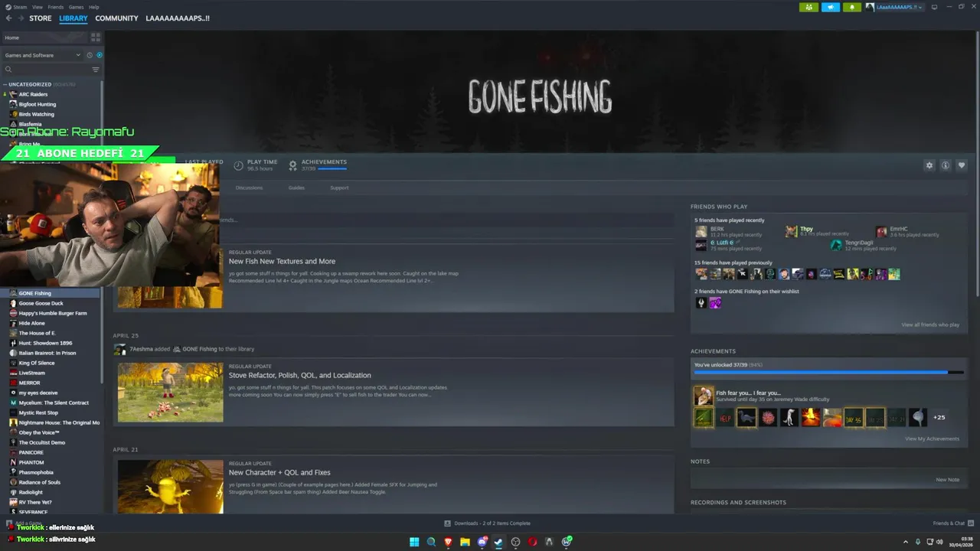The width and height of the screenshot is (980, 551).
Task: Open the Windows Start menu
Action: 414,542
